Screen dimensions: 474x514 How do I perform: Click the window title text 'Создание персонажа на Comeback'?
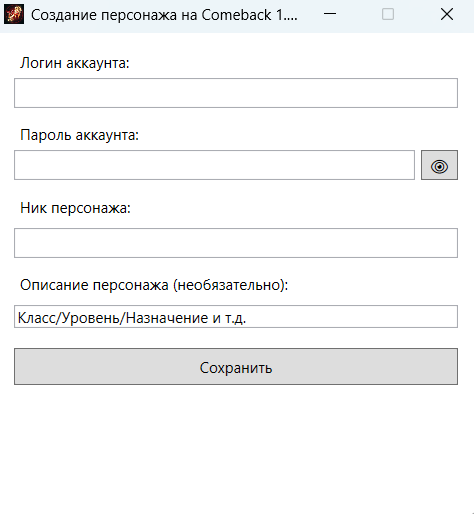click(x=151, y=15)
